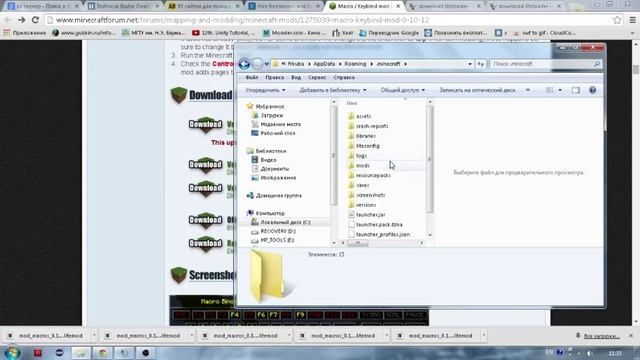640x360 pixels.
Task: Show hidden toolbar commands via » chevron
Action: point(528,90)
